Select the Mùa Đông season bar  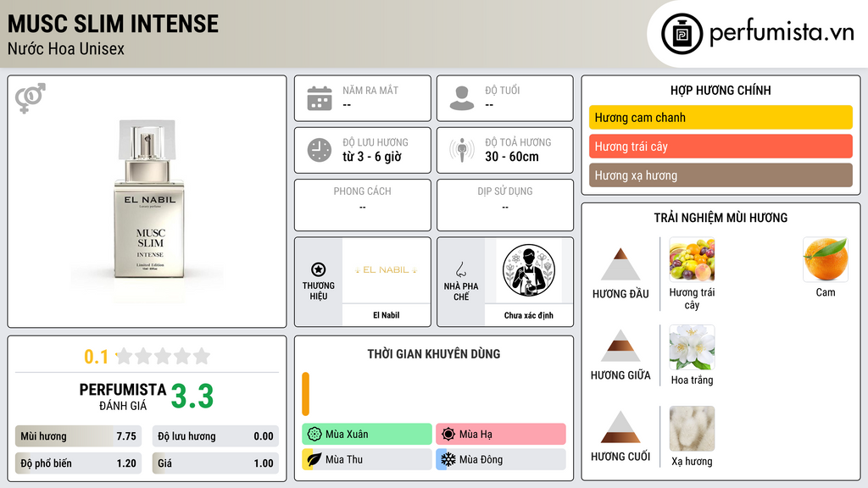coord(501,459)
